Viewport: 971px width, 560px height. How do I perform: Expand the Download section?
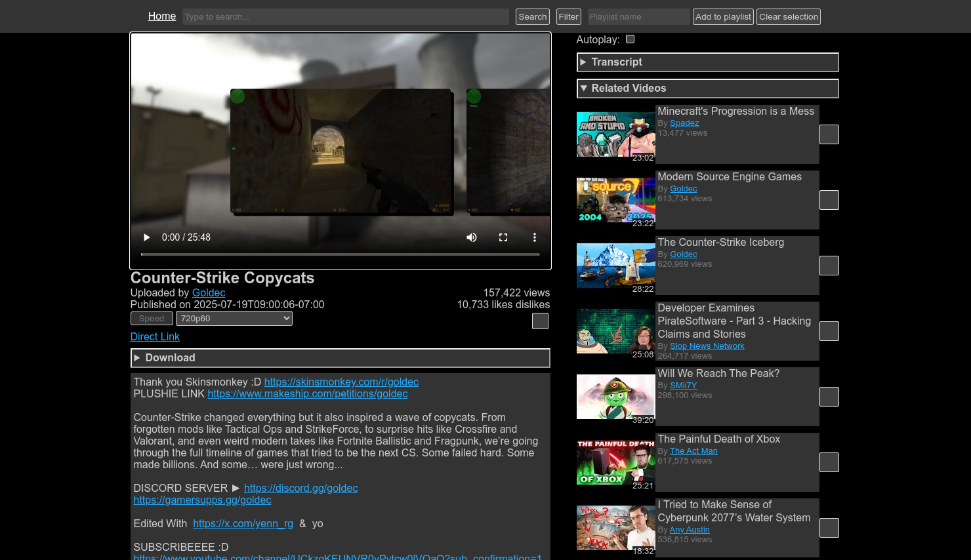click(x=340, y=358)
